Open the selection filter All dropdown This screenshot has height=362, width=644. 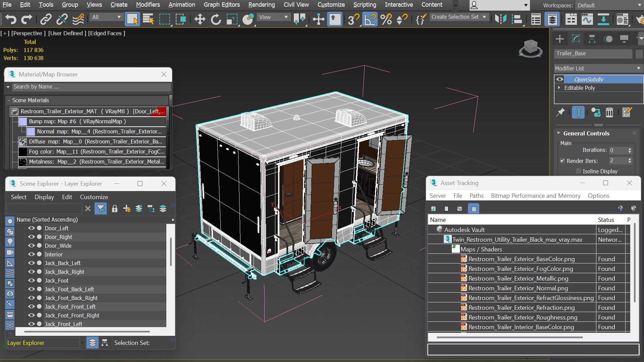coord(106,17)
